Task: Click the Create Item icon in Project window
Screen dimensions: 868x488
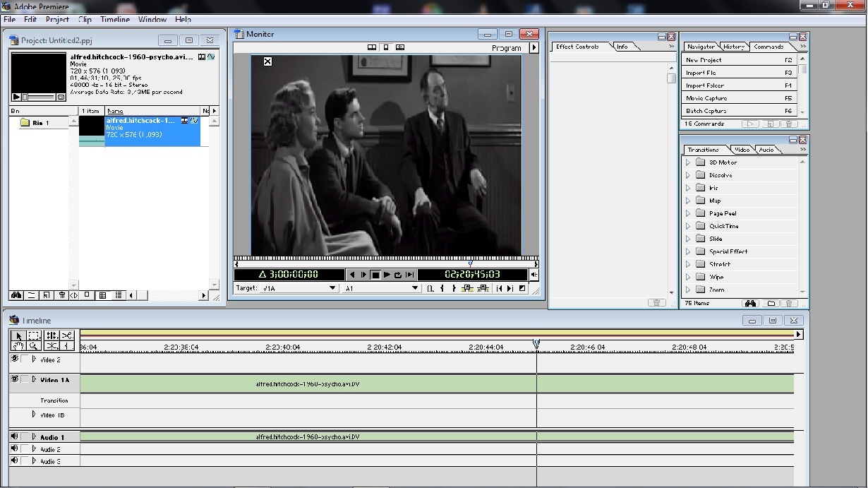Action: [x=47, y=295]
